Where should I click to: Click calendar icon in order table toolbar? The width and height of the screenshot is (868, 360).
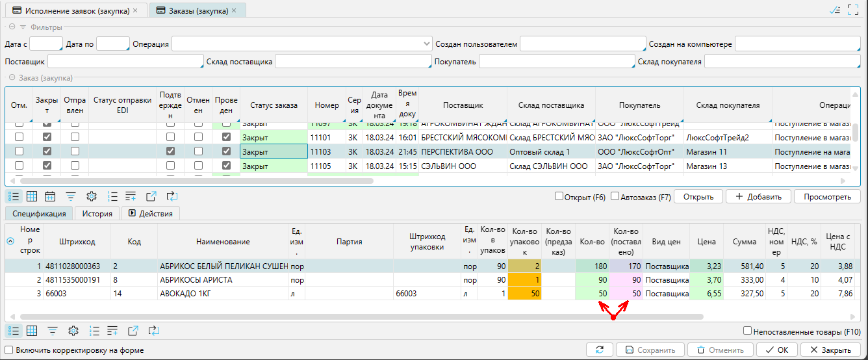pyautogui.click(x=50, y=196)
